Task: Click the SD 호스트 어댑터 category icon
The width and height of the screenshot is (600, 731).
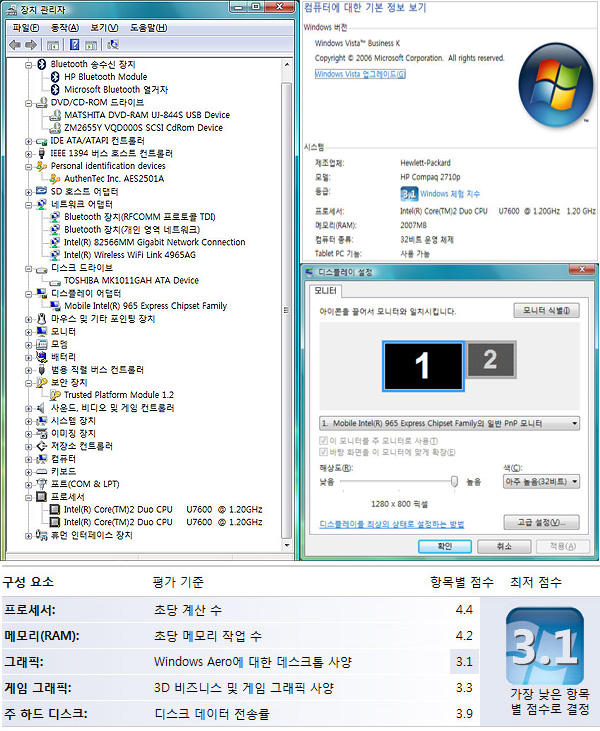Action: pos(41,191)
